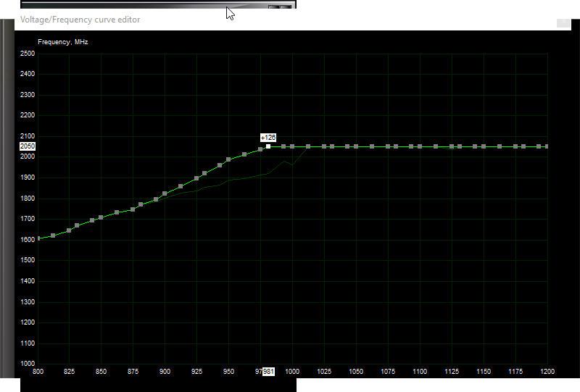The width and height of the screenshot is (580, 392).
Task: Pick the curve point on the 900 mV gridline
Action: click(165, 193)
